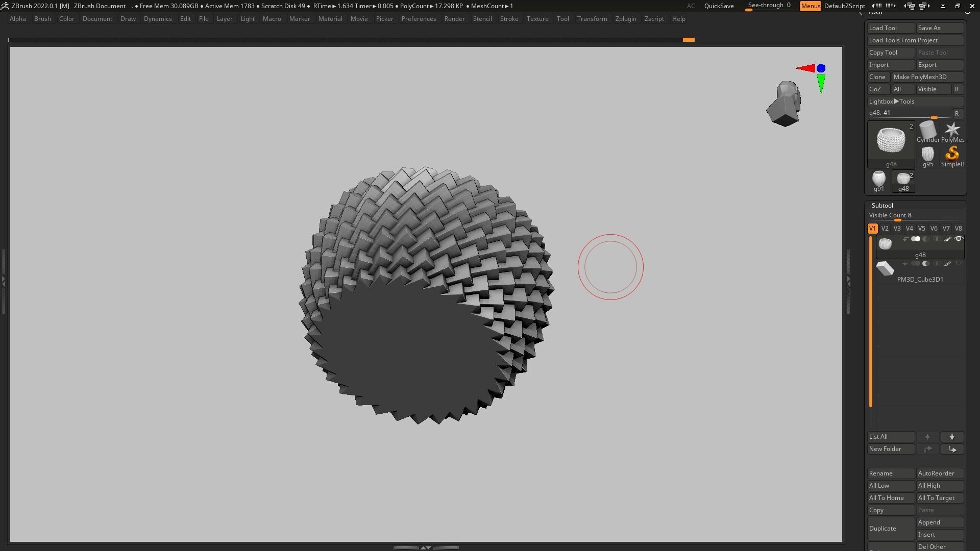Select the Cylinder tool thumbnail
The height and width of the screenshot is (551, 980).
tap(927, 131)
